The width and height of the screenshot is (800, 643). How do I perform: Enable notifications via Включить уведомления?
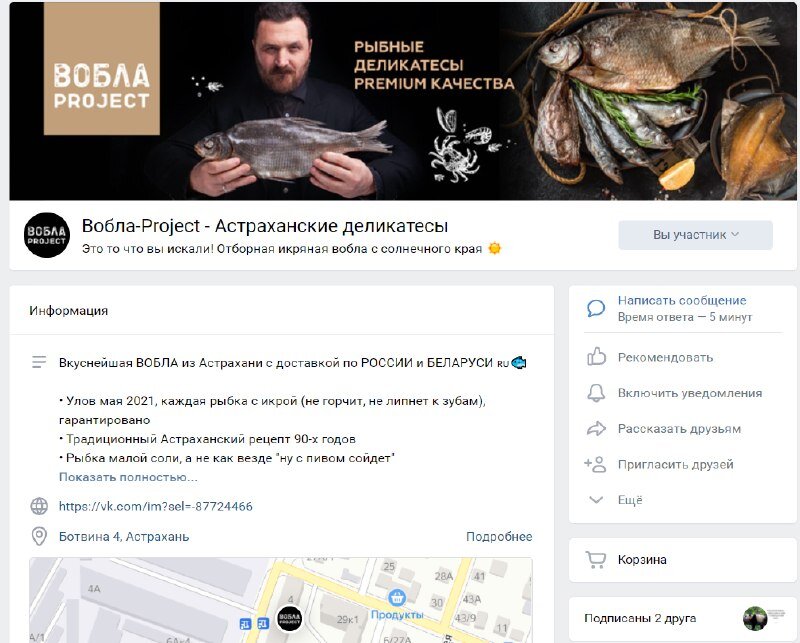pos(690,393)
